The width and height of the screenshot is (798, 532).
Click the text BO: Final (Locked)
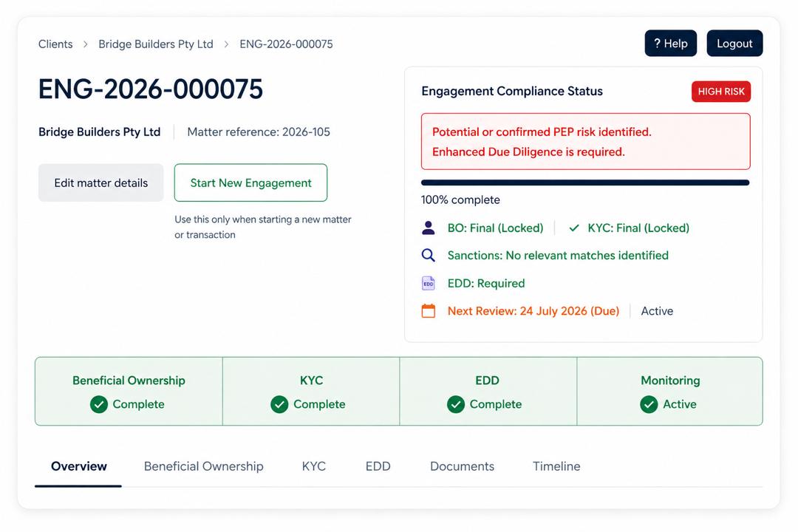tap(495, 228)
